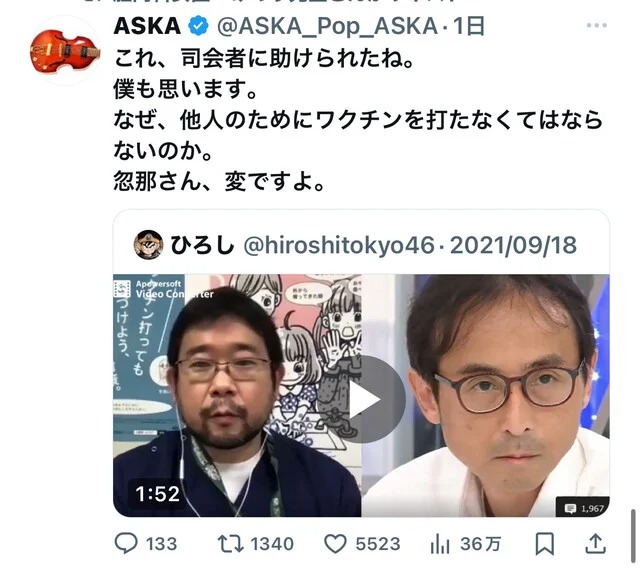Image resolution: width=640 pixels, height=572 pixels.
Task: Click the 1日 timestamp
Action: [x=469, y=26]
